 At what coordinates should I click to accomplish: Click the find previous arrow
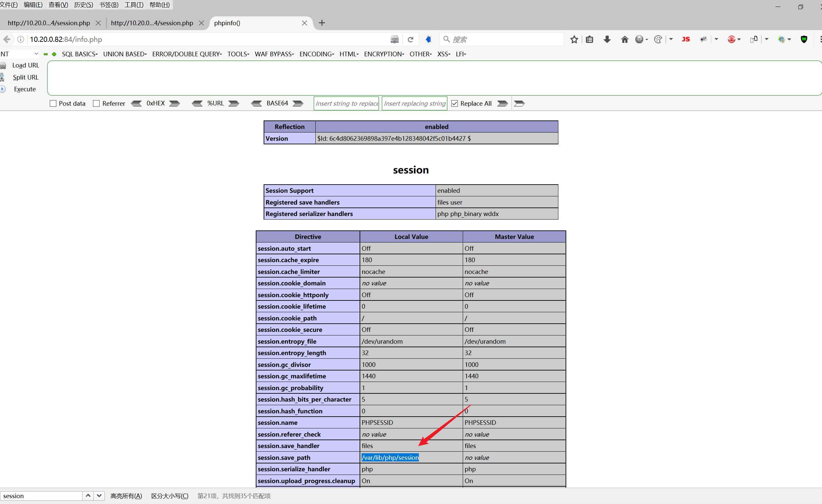(x=88, y=496)
